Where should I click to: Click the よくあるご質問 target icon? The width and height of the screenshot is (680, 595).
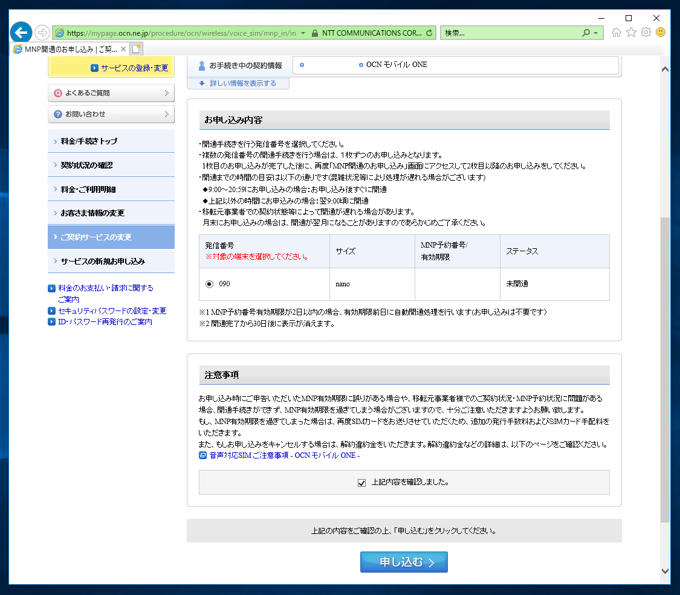point(58,93)
